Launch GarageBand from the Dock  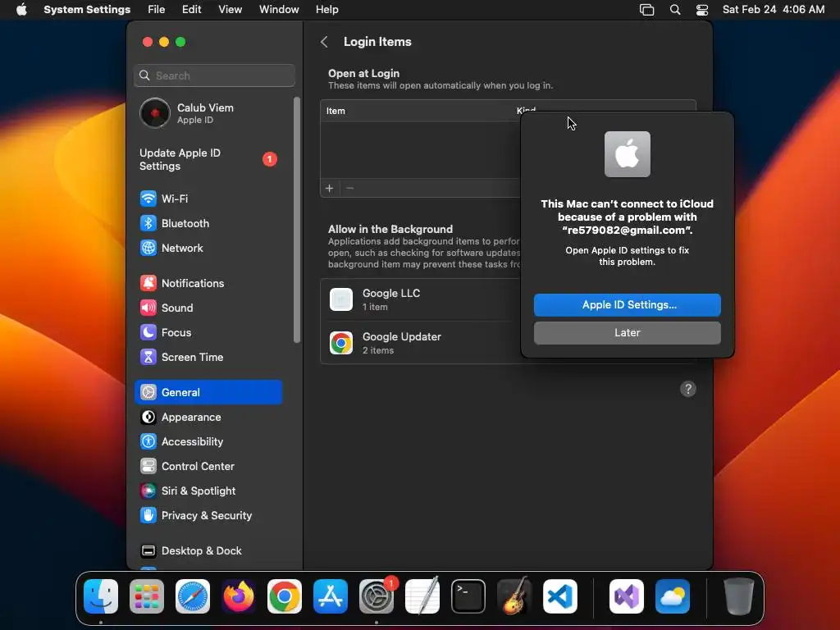click(x=514, y=596)
